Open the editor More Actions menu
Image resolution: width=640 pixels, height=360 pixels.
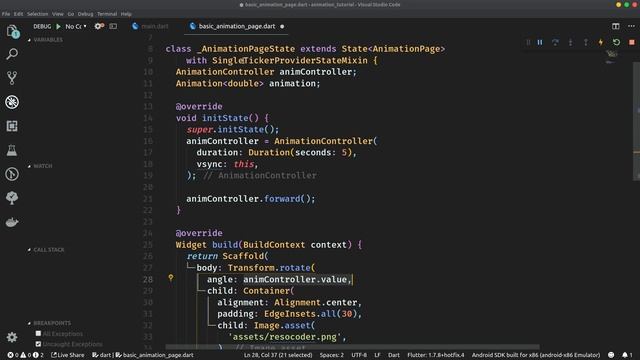click(631, 26)
